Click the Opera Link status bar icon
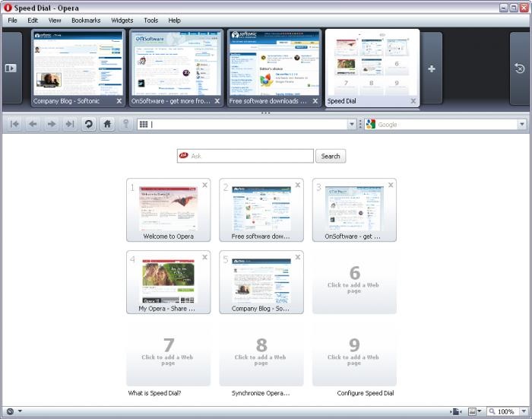Image resolution: width=532 pixels, height=419 pixels. [x=10, y=411]
